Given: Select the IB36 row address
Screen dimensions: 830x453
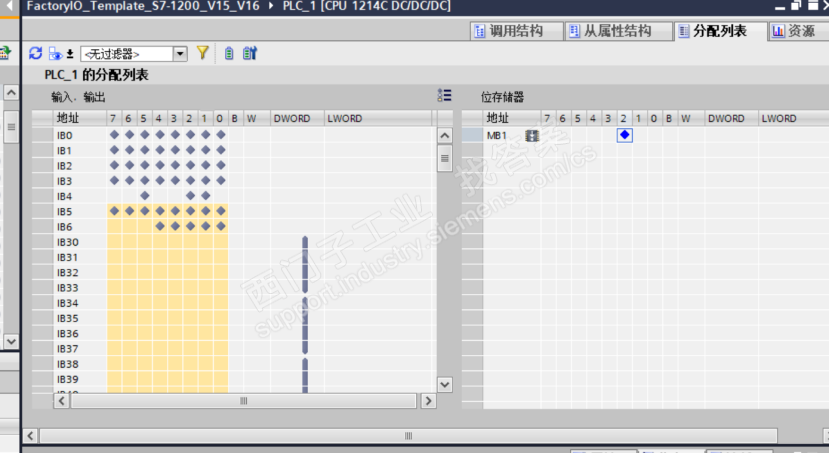Looking at the screenshot, I should pos(68,334).
